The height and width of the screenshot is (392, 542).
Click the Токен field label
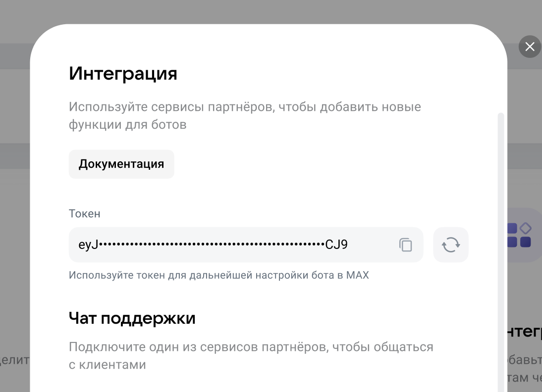84,213
